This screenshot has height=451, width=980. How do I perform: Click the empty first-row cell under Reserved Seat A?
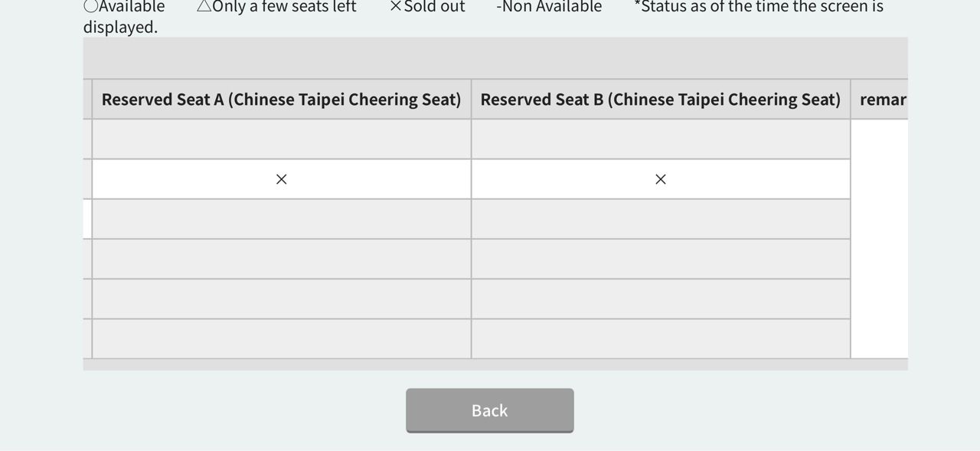pos(281,139)
